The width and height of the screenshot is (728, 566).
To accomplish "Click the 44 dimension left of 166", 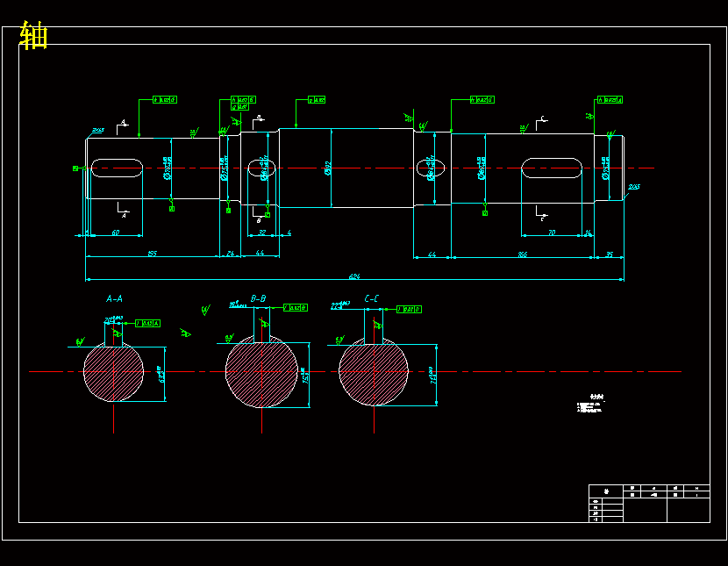I will (432, 254).
